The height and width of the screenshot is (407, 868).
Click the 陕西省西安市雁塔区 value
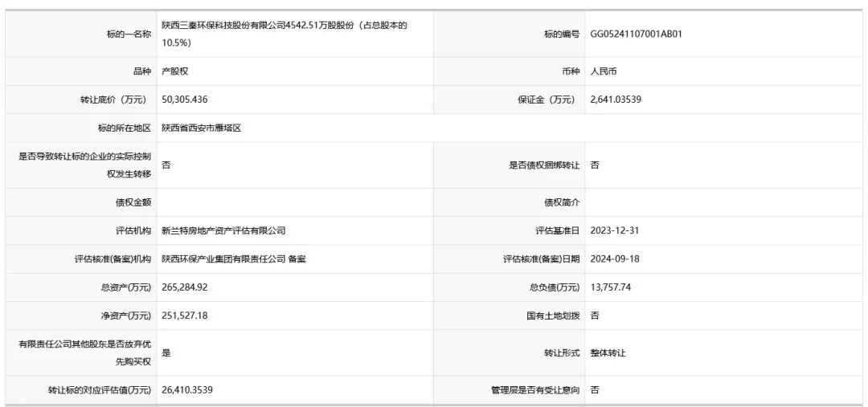pos(202,128)
